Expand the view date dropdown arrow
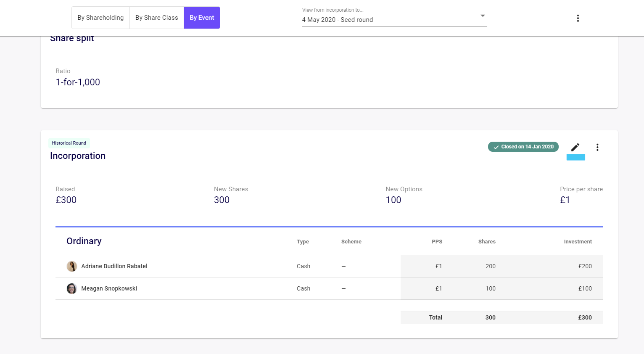The height and width of the screenshot is (354, 644). 483,16
